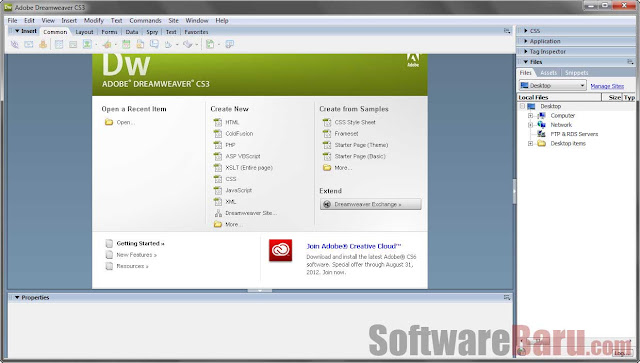Open the Script dropdown arrow
The image size is (640, 363).
coord(197,45)
